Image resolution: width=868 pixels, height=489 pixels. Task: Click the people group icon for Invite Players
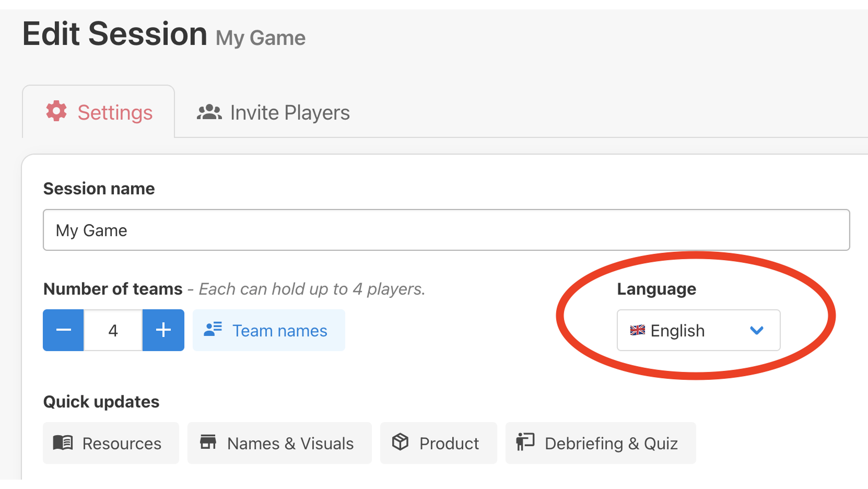(x=209, y=112)
